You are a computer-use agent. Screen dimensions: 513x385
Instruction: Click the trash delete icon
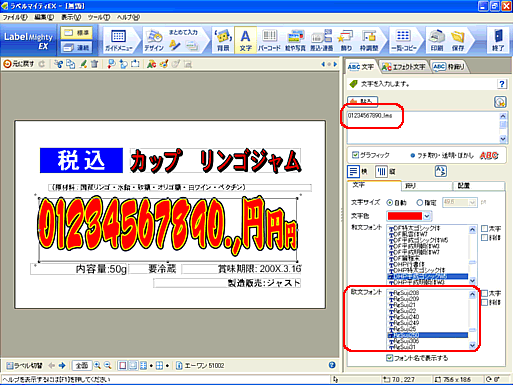click(x=95, y=64)
